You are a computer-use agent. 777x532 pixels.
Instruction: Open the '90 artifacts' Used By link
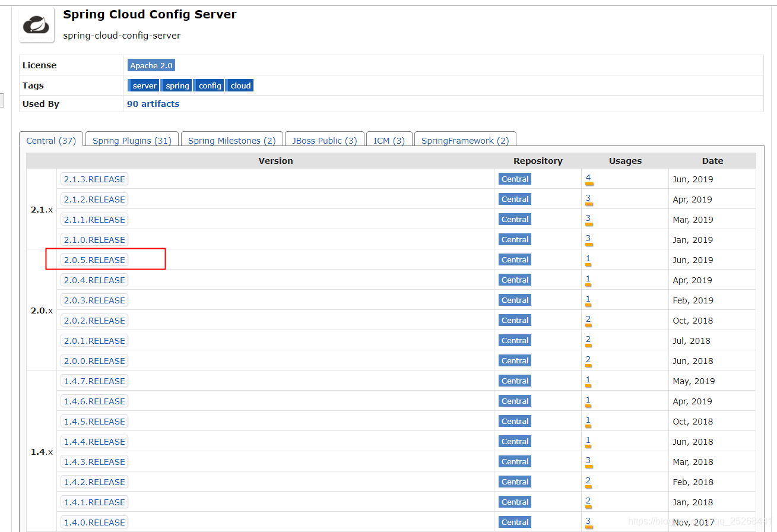(153, 103)
